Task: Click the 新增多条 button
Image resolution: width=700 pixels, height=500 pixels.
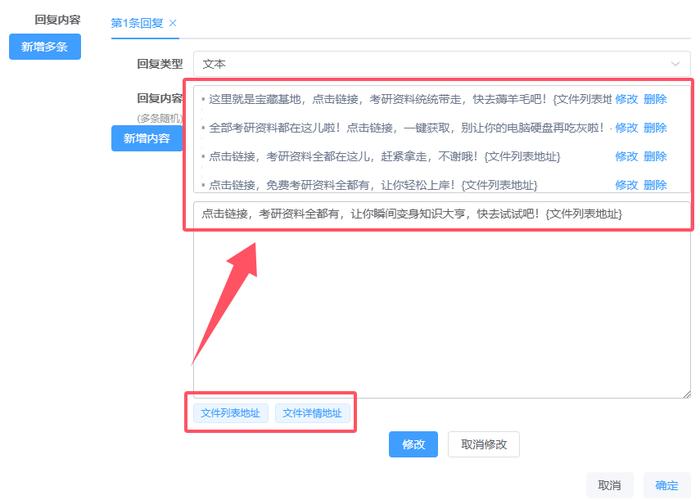Action: click(x=45, y=46)
